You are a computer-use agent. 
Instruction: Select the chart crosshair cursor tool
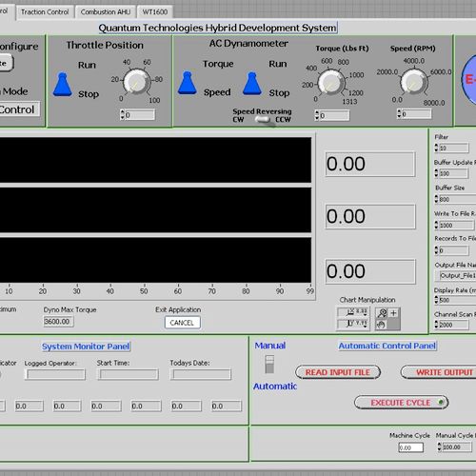pyautogui.click(x=394, y=313)
